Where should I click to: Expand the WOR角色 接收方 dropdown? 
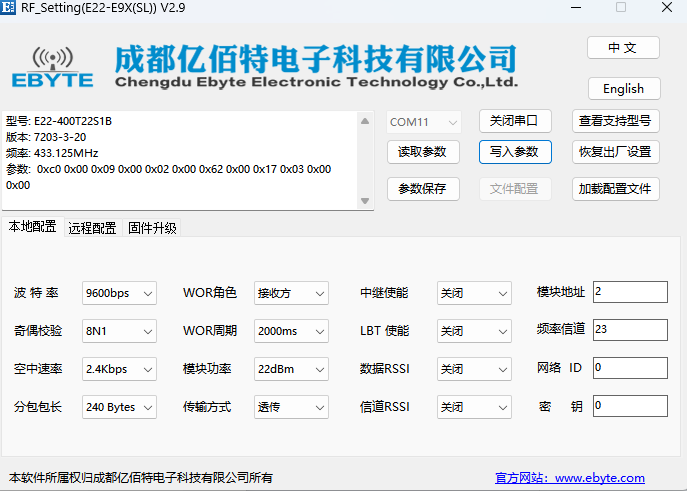[x=291, y=293]
